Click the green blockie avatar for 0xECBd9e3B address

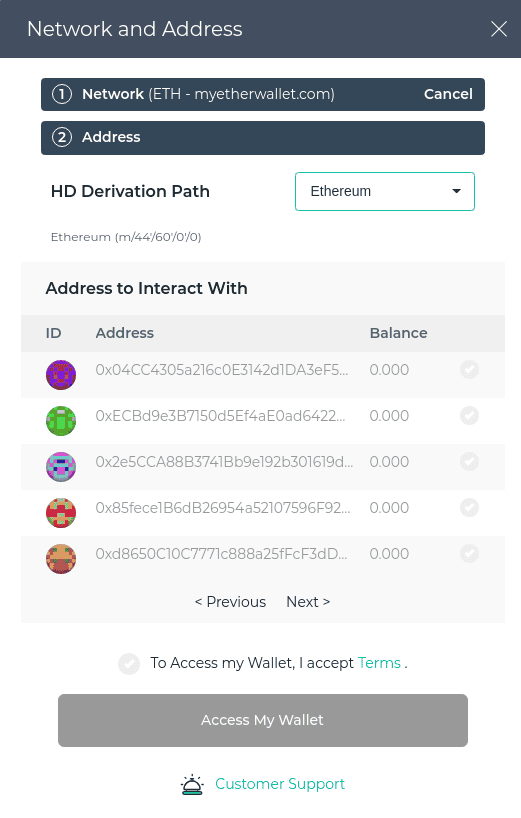pos(61,420)
